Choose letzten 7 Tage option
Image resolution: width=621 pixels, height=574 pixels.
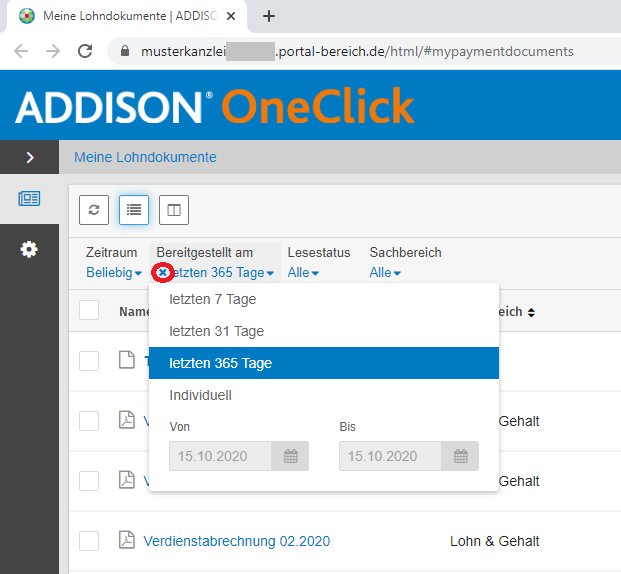[x=213, y=299]
